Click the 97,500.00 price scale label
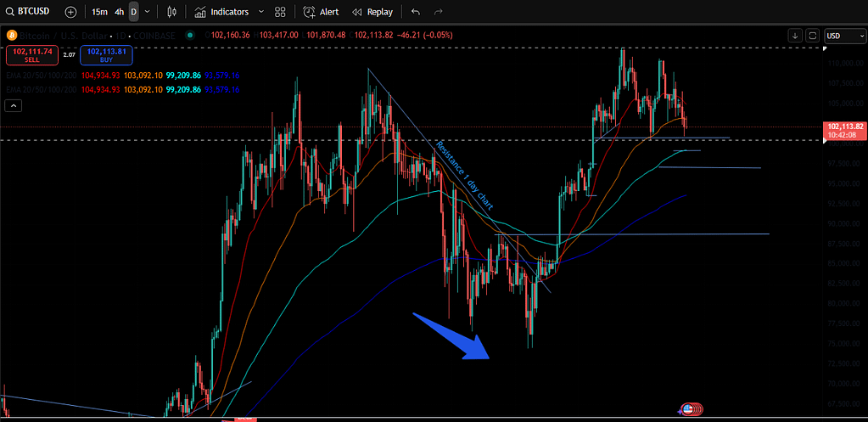 pos(845,163)
